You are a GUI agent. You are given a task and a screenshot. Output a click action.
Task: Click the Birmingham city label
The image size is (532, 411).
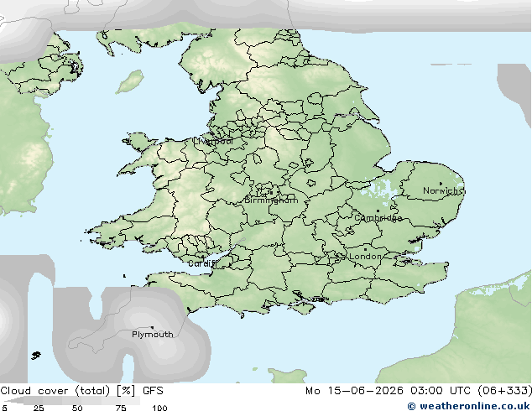click(x=271, y=200)
